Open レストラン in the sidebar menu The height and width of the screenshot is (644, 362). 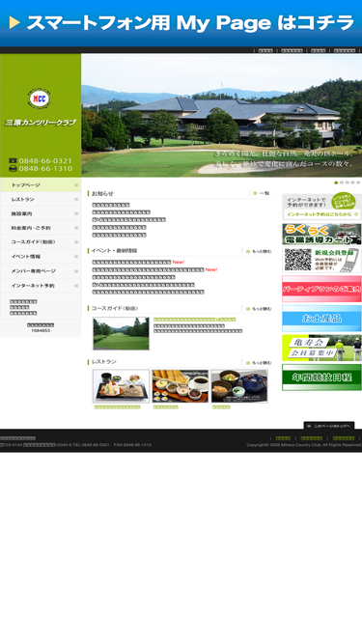(x=41, y=199)
